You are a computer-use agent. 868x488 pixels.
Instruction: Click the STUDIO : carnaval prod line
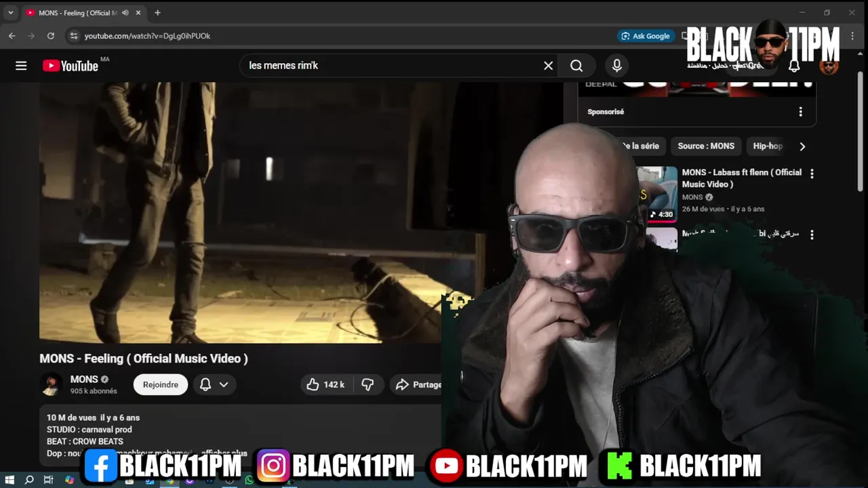point(90,430)
